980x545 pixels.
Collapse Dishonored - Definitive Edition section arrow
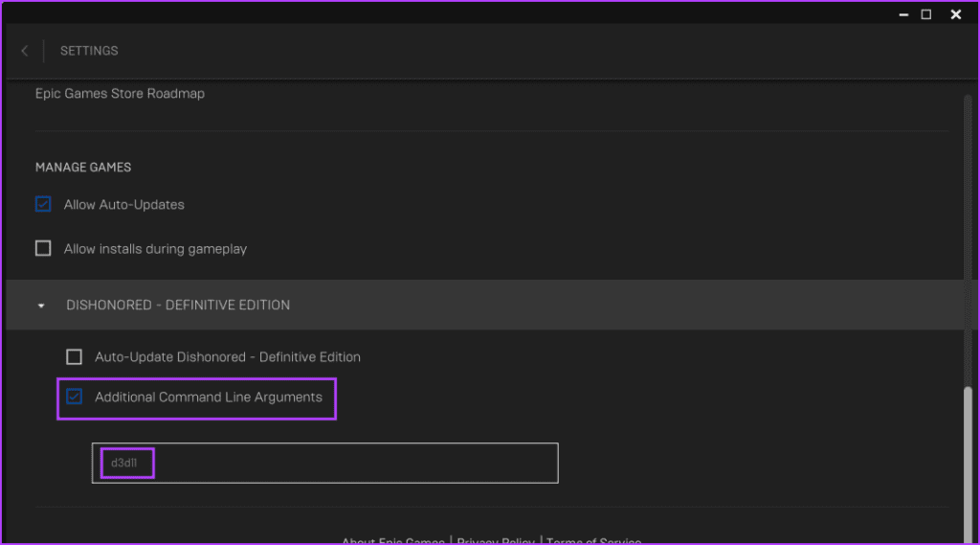[x=41, y=306]
